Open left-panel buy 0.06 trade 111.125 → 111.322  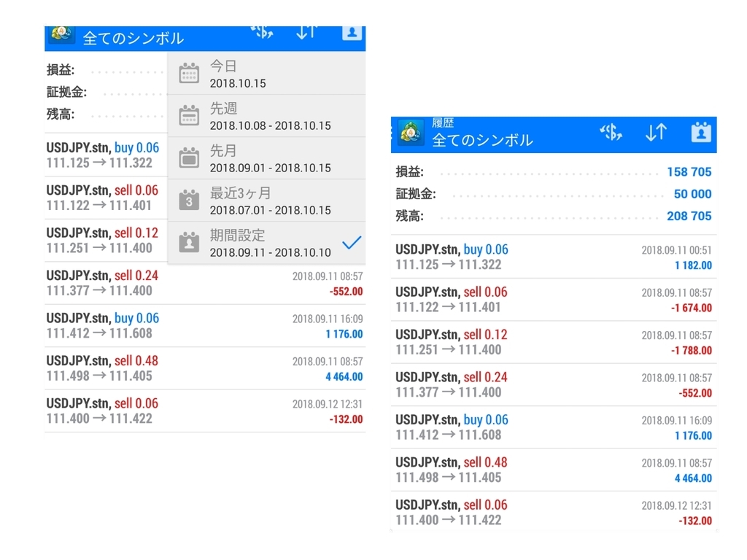106,155
